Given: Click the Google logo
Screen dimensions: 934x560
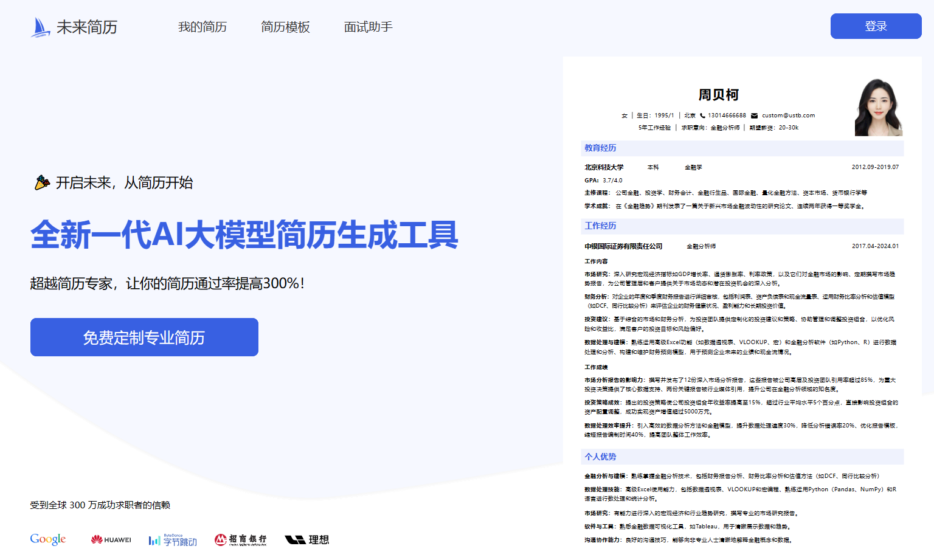Looking at the screenshot, I should click(48, 539).
